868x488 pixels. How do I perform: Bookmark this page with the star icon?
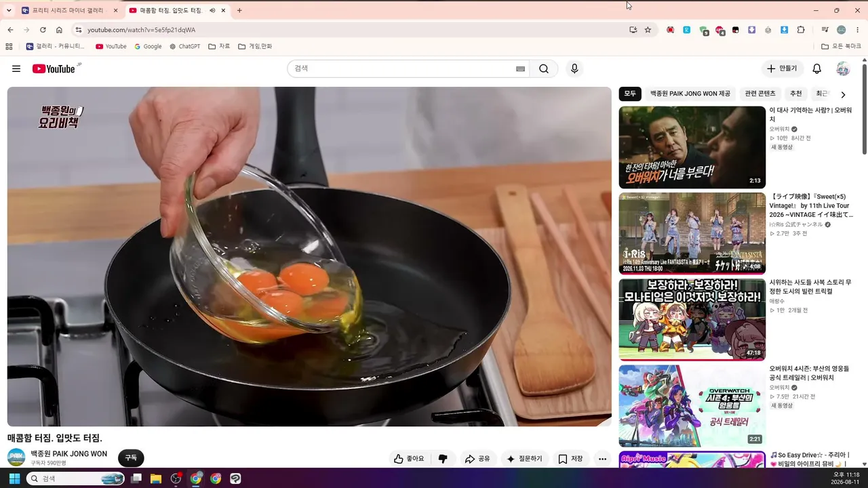[648, 30]
